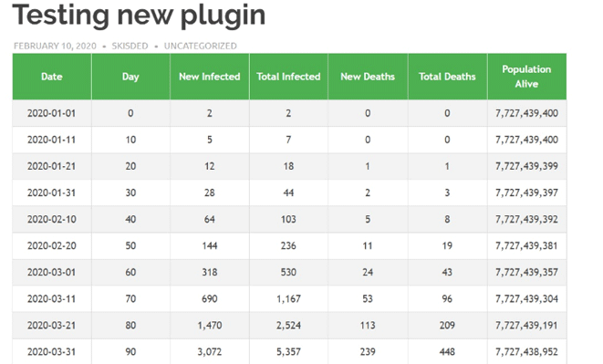The height and width of the screenshot is (364, 603).
Task: Click the February 10, 2020 post date
Action: point(55,46)
